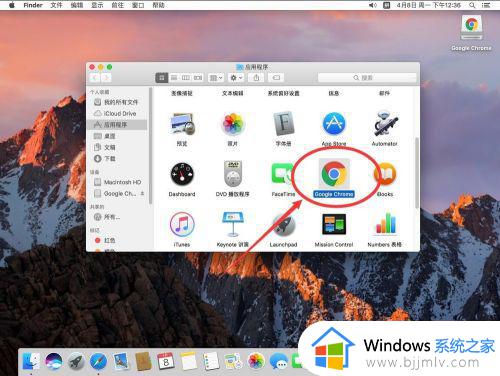Go back in Finder navigation
The image size is (500, 376).
(x=95, y=78)
